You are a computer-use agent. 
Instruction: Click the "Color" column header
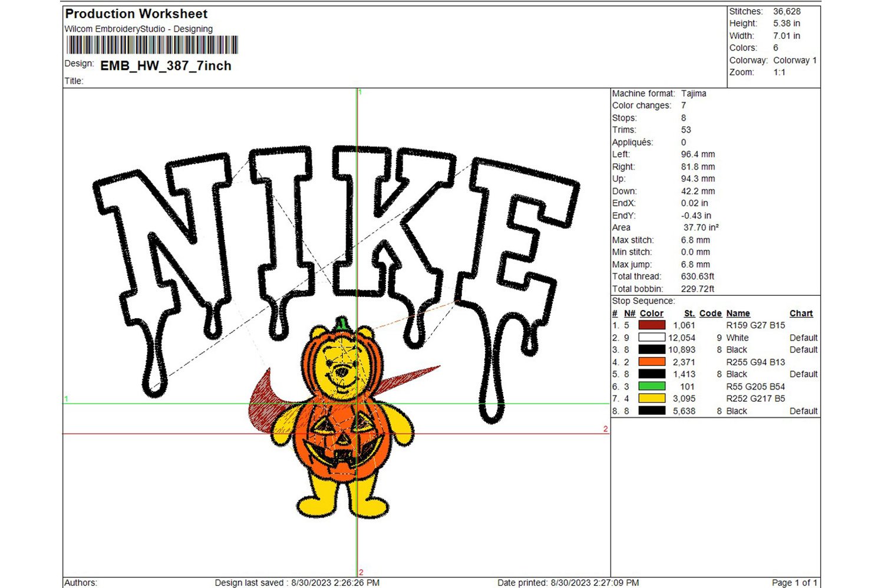pos(651,313)
